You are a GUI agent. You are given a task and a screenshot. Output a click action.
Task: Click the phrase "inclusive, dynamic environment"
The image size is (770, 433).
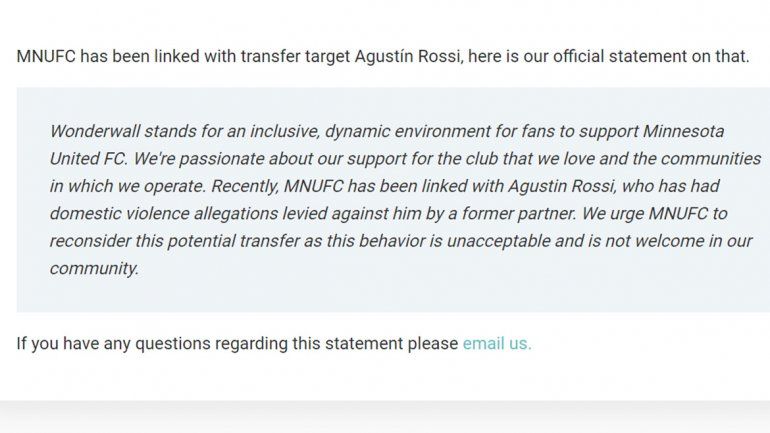tap(335, 133)
